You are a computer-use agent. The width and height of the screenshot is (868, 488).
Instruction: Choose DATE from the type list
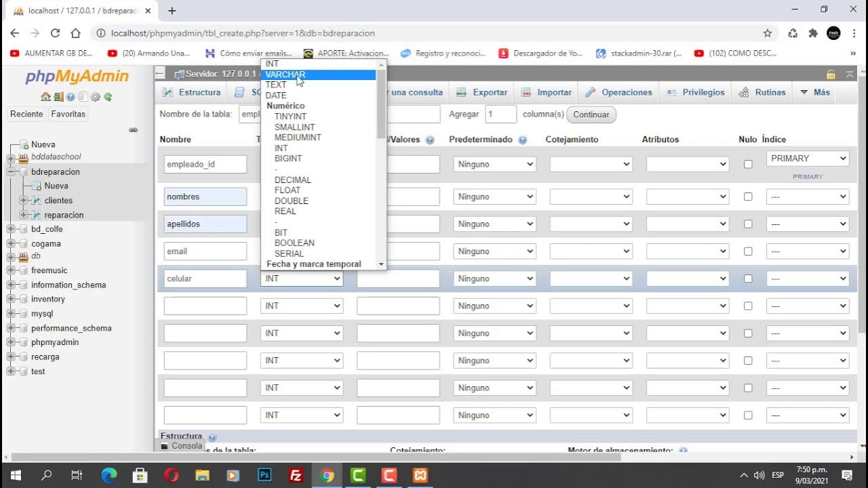[319, 96]
